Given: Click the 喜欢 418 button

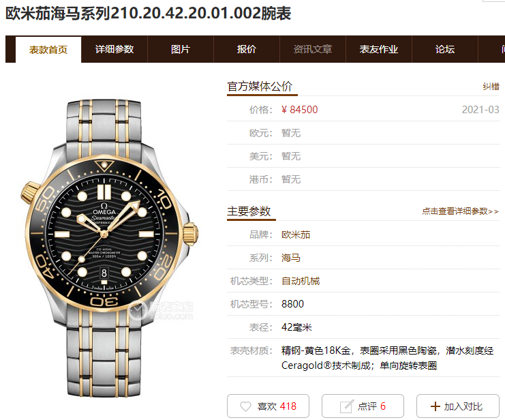Looking at the screenshot, I should pos(268,406).
